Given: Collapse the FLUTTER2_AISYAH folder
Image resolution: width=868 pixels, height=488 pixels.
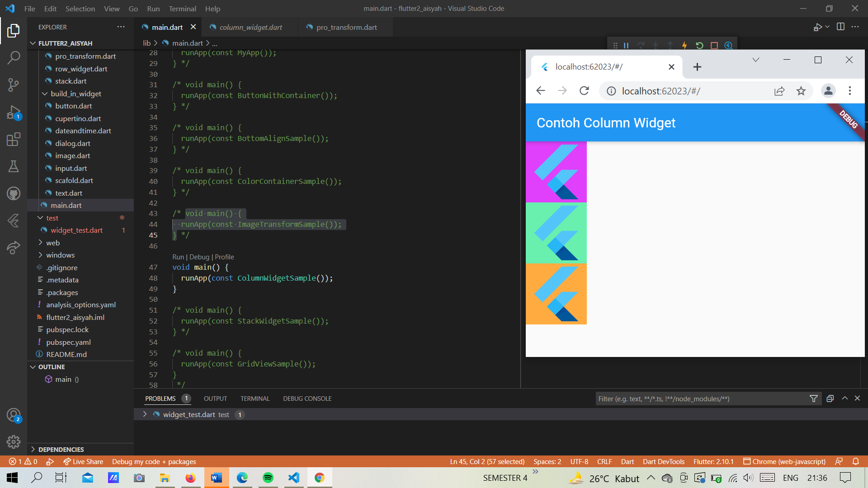Looking at the screenshot, I should coord(33,43).
